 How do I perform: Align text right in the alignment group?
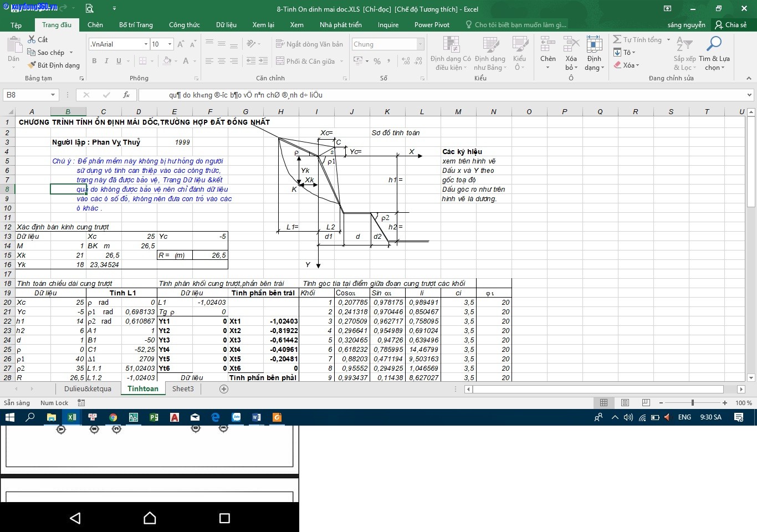[233, 61]
